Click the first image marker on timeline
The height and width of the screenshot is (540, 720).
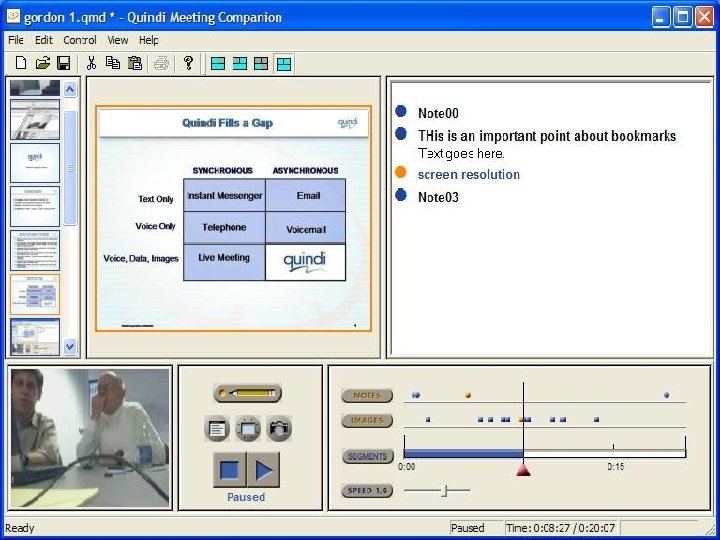point(428,419)
